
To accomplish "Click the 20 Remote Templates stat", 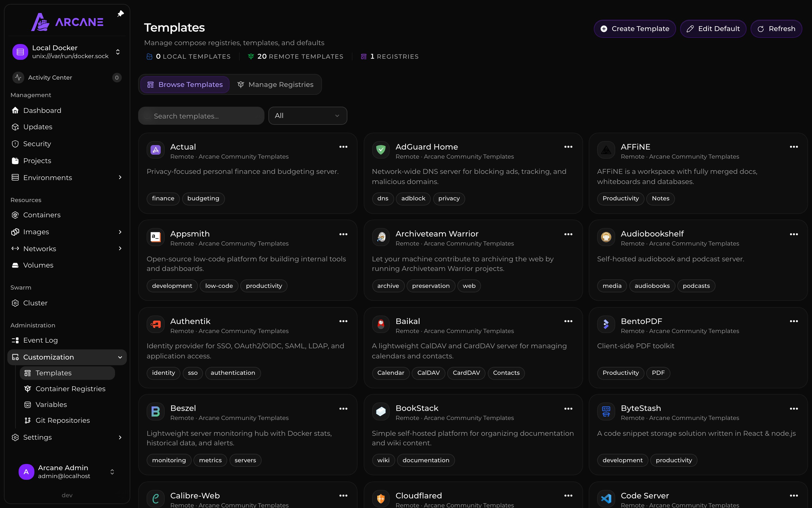I will [x=295, y=56].
